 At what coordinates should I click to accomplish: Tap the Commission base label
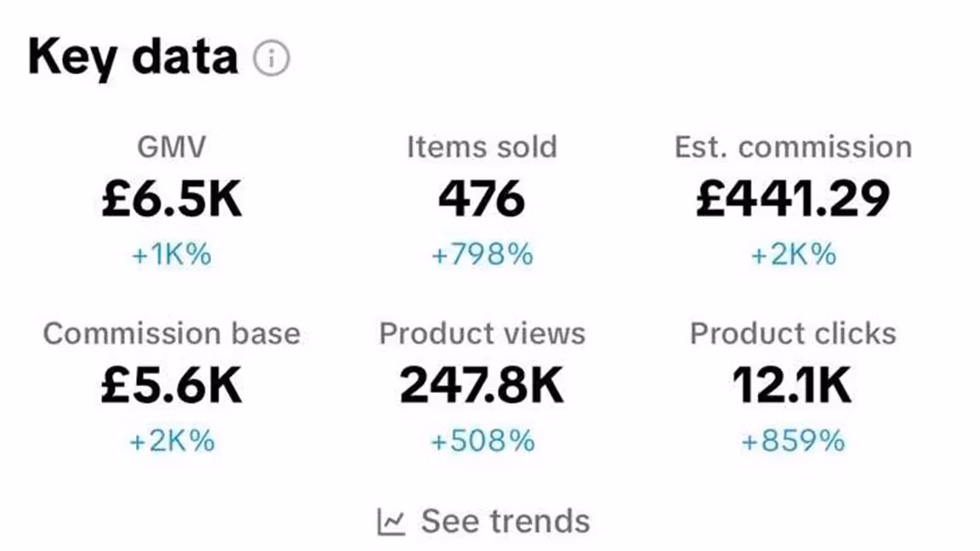point(172,333)
